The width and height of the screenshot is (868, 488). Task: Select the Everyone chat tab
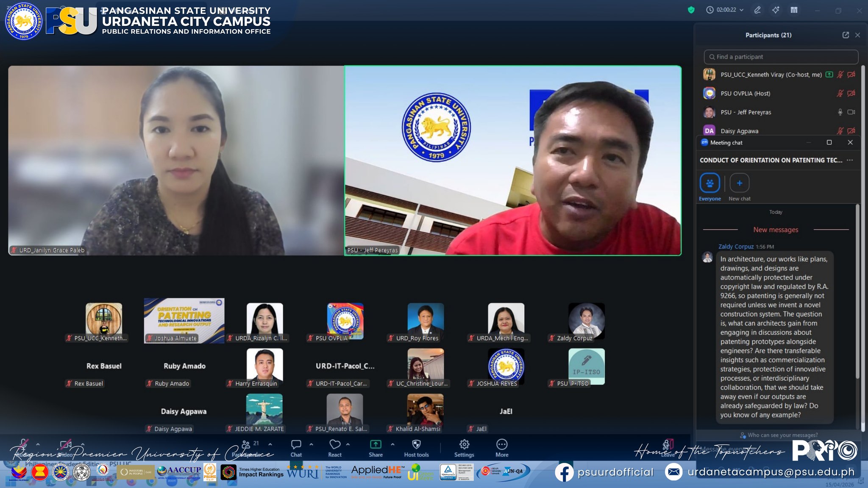(709, 187)
